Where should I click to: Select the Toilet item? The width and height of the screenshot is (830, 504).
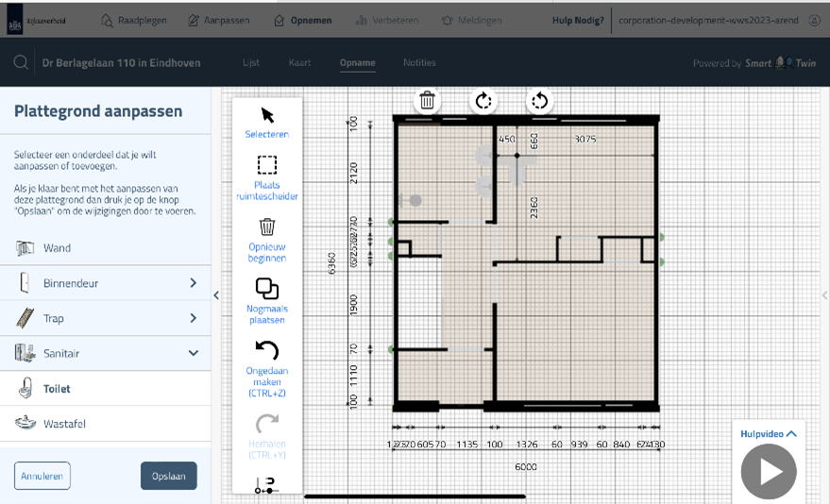pos(57,388)
